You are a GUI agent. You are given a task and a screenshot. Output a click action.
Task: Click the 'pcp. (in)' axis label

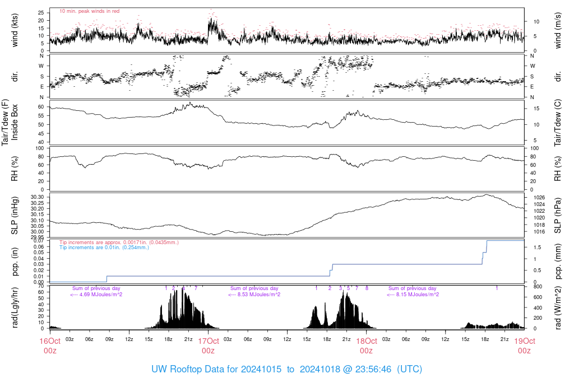pyautogui.click(x=15, y=262)
